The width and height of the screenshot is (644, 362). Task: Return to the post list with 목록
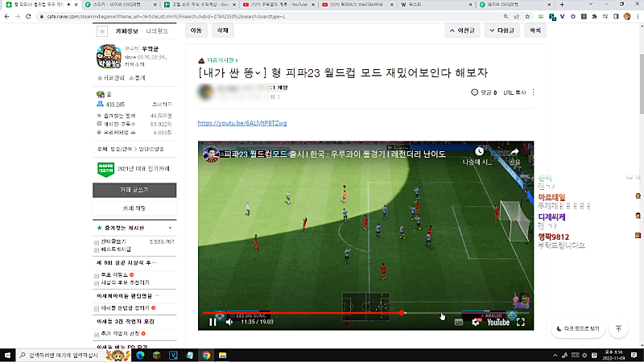click(x=535, y=31)
